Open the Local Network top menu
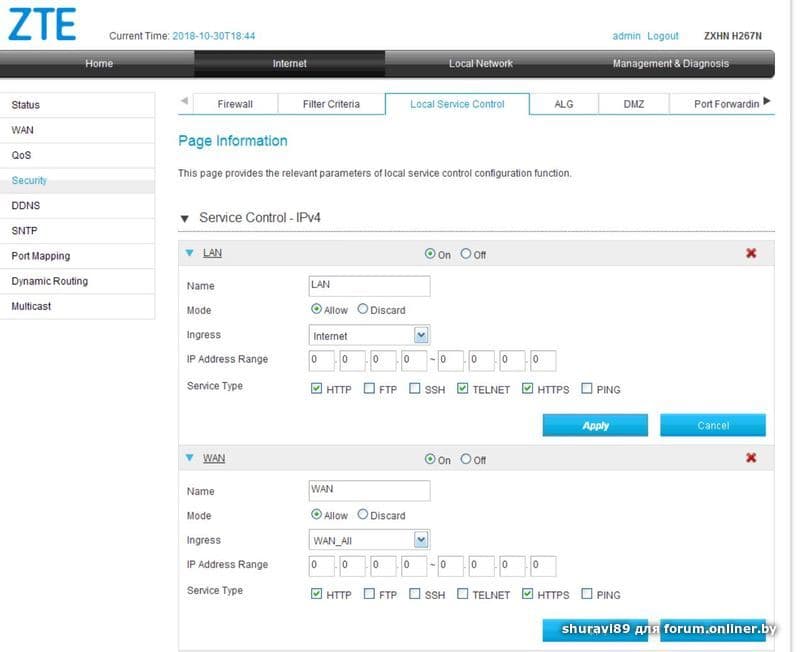The height and width of the screenshot is (652, 800). click(x=481, y=64)
